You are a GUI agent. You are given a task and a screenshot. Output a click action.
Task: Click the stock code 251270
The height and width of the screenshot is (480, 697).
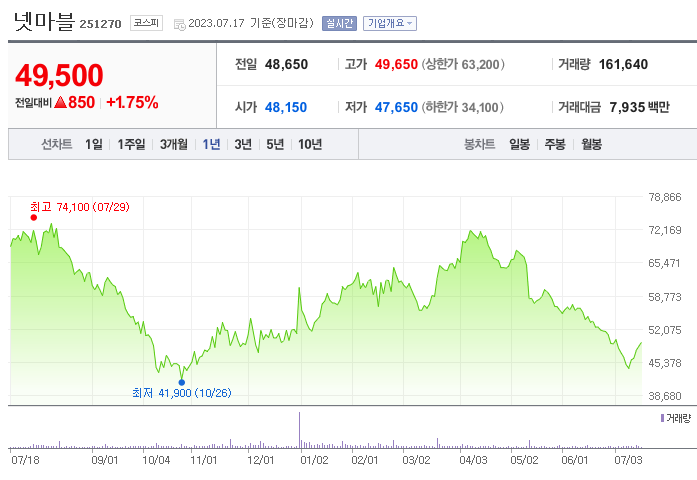pos(100,24)
